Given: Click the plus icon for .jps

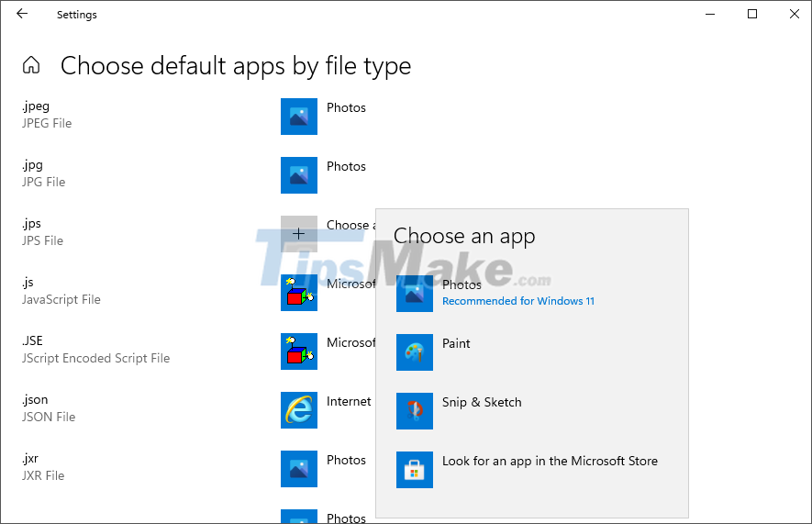Looking at the screenshot, I should pos(299,234).
